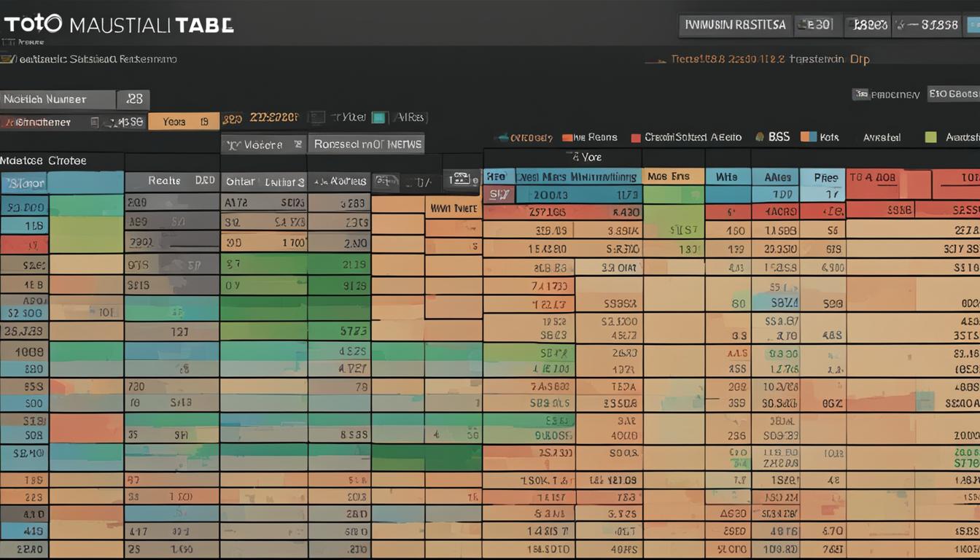Click the orange Reans legend swatch
This screenshot has width=980, height=560.
click(566, 137)
